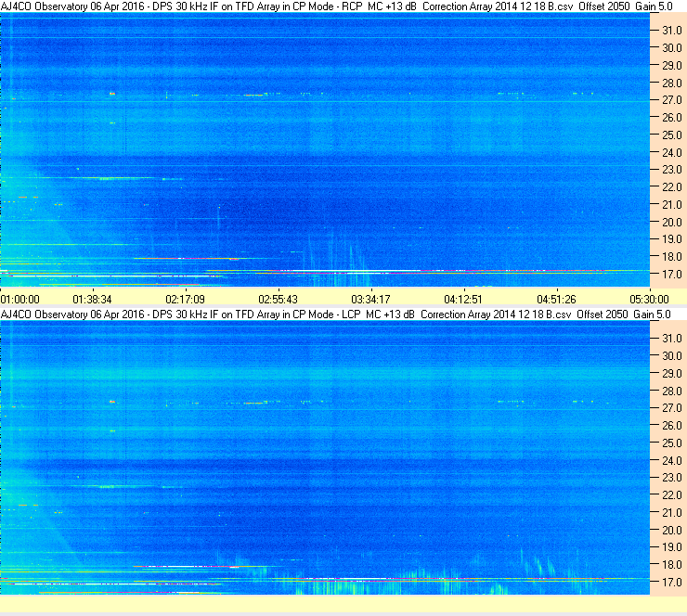Click 22.0 frequency label on LCP chart
Image resolution: width=687 pixels, height=616 pixels.
click(672, 495)
